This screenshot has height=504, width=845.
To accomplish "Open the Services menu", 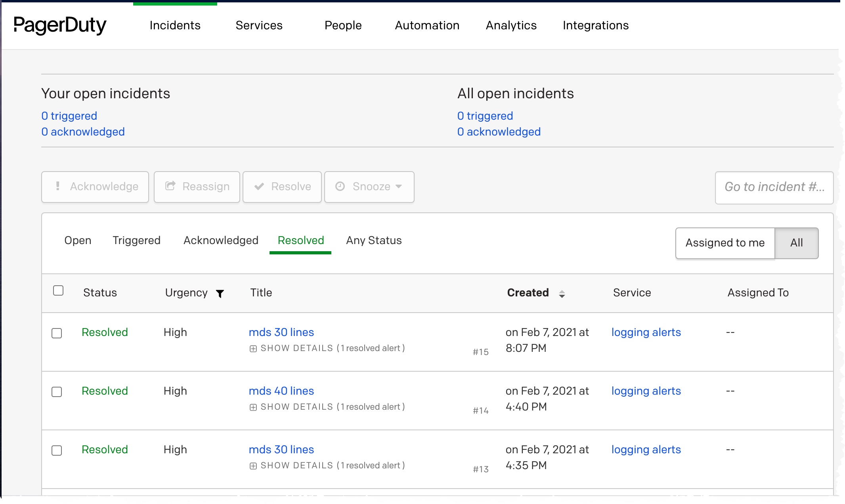I will 259,25.
